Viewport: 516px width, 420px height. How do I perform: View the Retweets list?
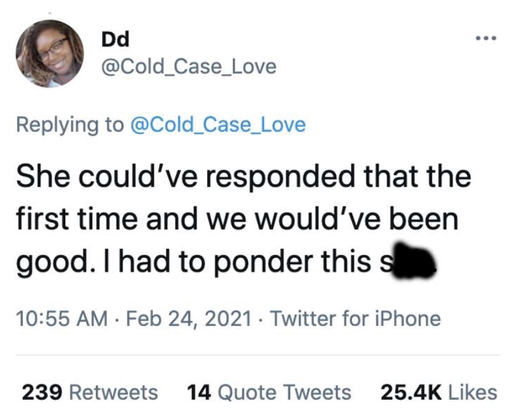click(x=90, y=393)
